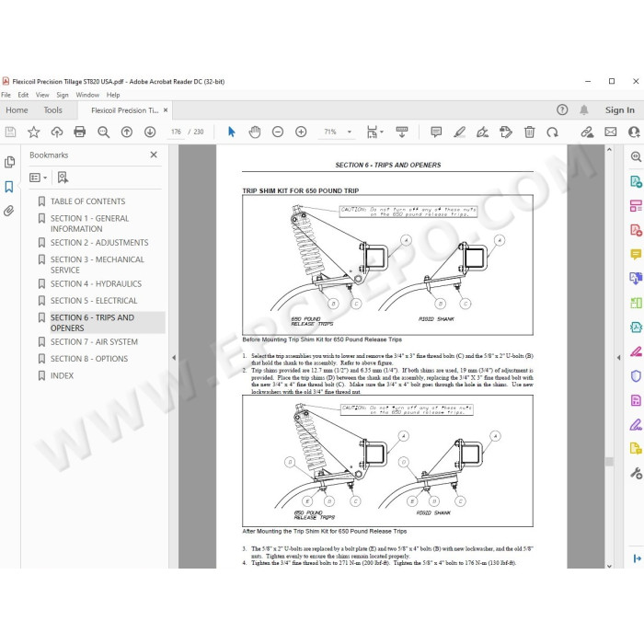Switch to the Home tab
The image size is (644, 644).
(x=17, y=110)
